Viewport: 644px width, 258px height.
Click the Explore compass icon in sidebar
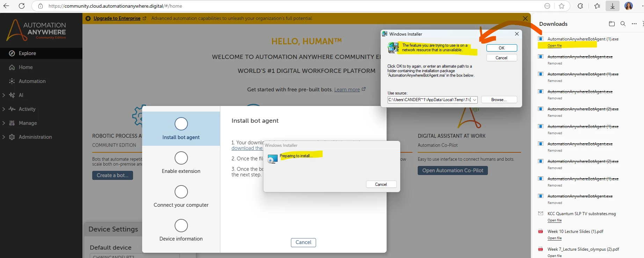tap(12, 53)
